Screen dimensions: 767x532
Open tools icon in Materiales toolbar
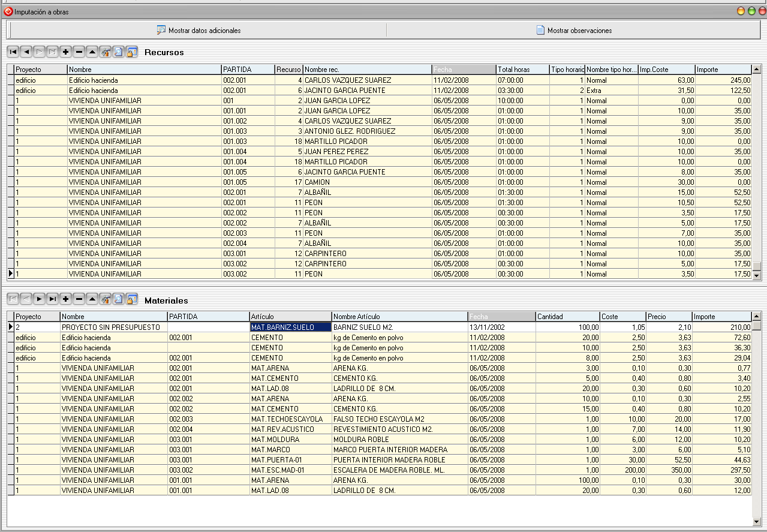[x=106, y=299]
